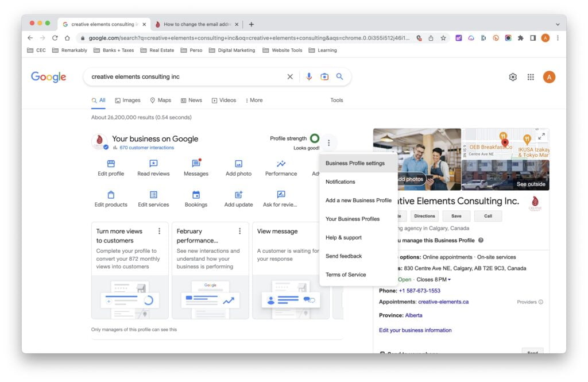Click Ask for reviews icon

pyautogui.click(x=281, y=194)
